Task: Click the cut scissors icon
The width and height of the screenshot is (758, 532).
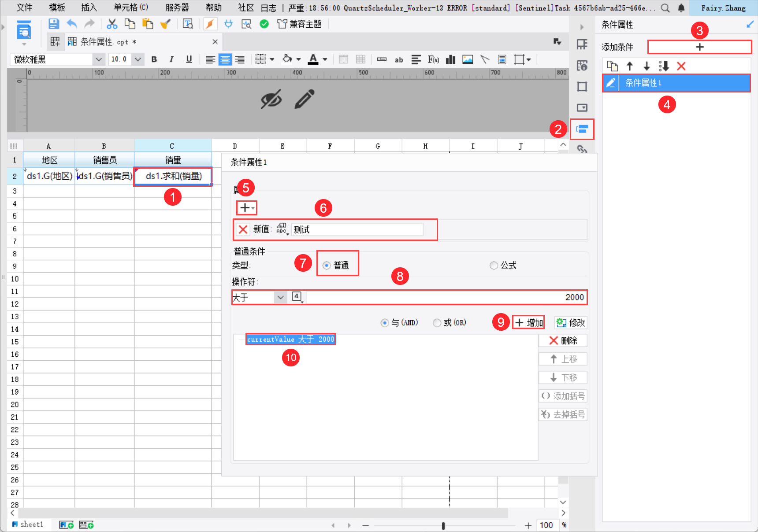Action: pos(112,24)
